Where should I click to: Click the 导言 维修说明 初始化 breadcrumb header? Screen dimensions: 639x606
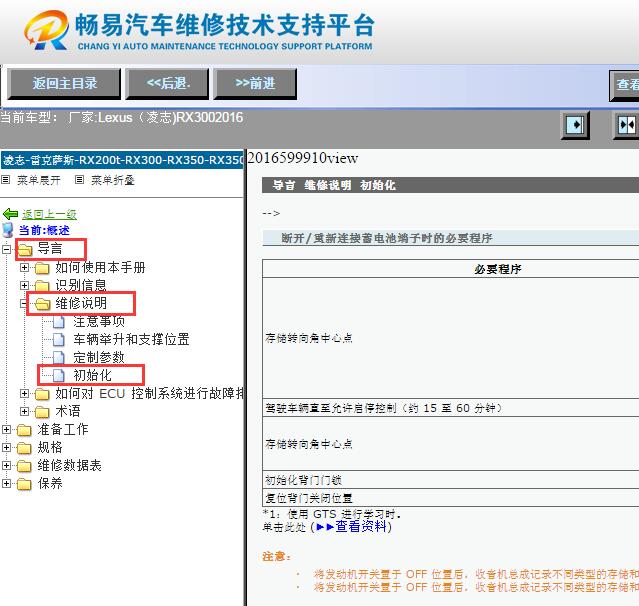pos(450,185)
